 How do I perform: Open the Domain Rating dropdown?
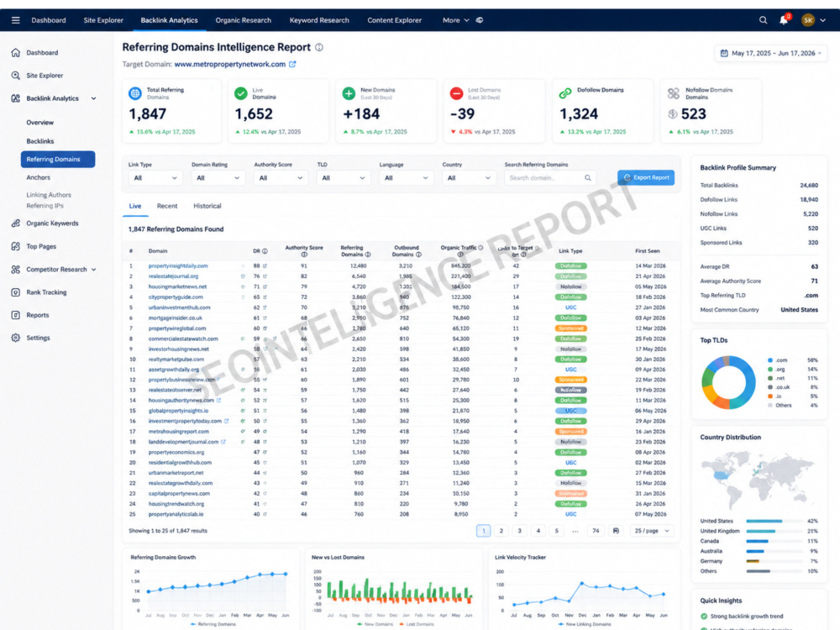coord(218,178)
